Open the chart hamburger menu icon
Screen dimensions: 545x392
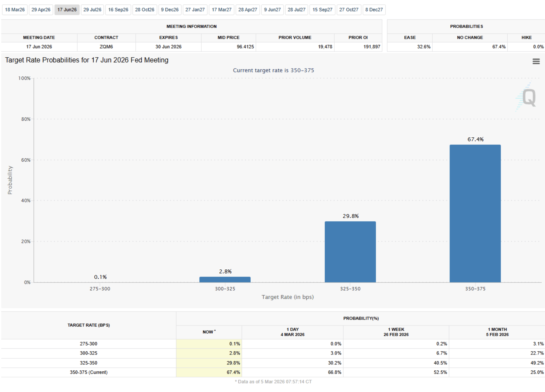(x=536, y=61)
